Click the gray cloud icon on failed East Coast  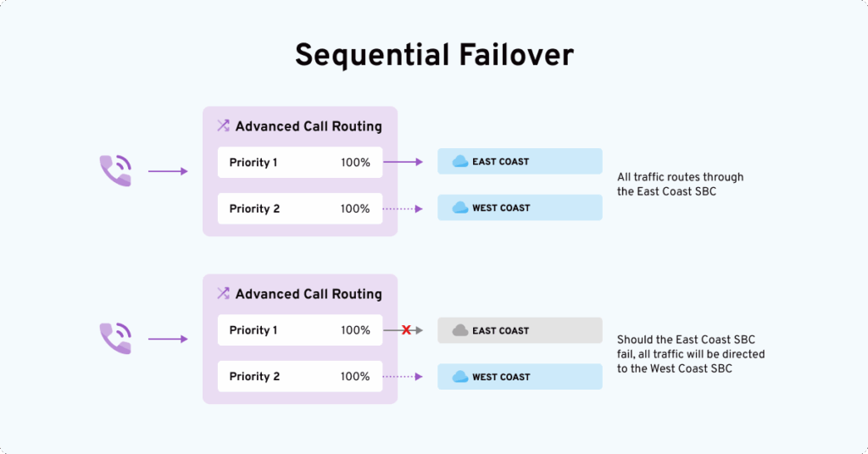[460, 330]
